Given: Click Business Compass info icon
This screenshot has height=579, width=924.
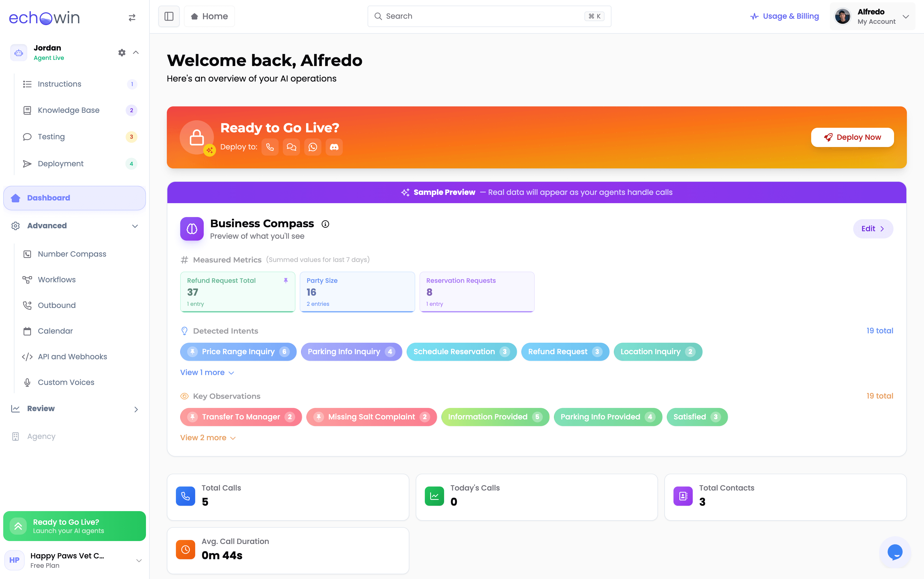Looking at the screenshot, I should 325,224.
